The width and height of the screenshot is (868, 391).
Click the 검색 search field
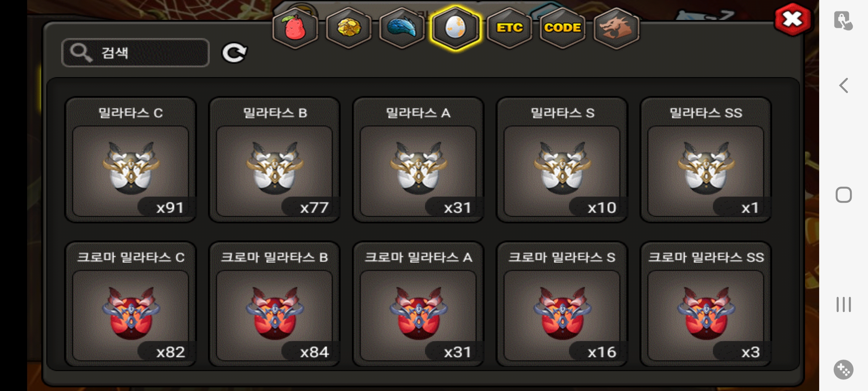point(135,53)
